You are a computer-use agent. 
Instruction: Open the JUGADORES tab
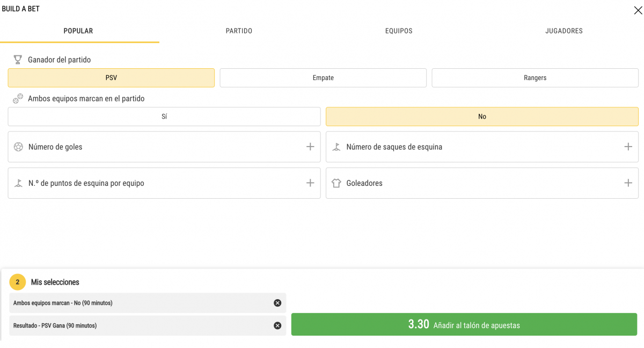pyautogui.click(x=564, y=31)
